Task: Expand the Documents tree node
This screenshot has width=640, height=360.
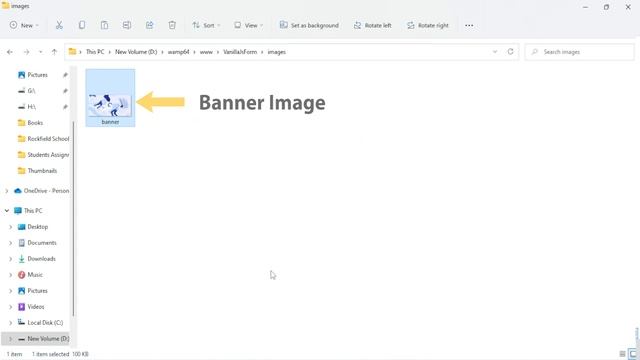Action: (x=11, y=242)
